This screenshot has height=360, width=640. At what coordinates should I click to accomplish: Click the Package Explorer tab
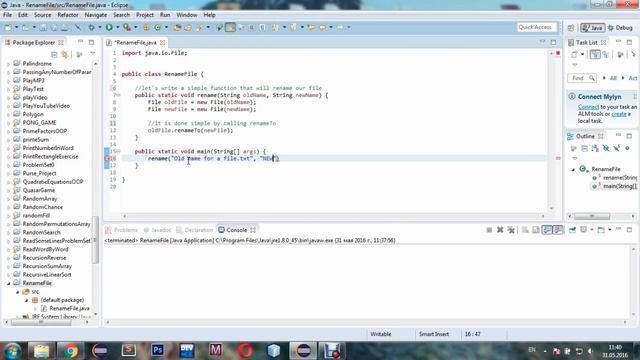pyautogui.click(x=33, y=42)
